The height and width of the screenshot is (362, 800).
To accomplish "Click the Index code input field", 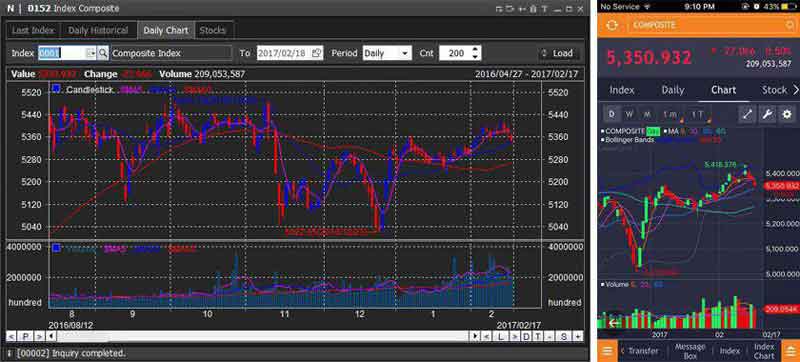I will pyautogui.click(x=62, y=53).
